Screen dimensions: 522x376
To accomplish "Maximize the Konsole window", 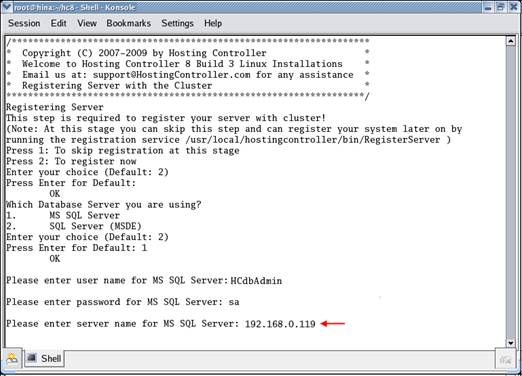I will click(x=501, y=7).
